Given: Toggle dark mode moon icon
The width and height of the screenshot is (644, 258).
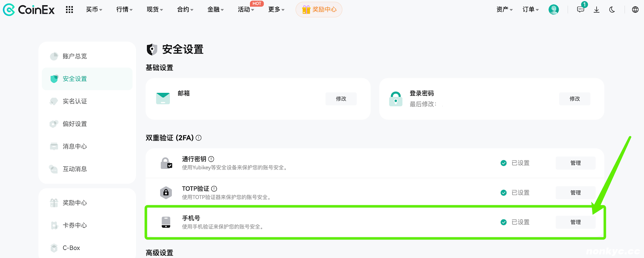Looking at the screenshot, I should (612, 10).
